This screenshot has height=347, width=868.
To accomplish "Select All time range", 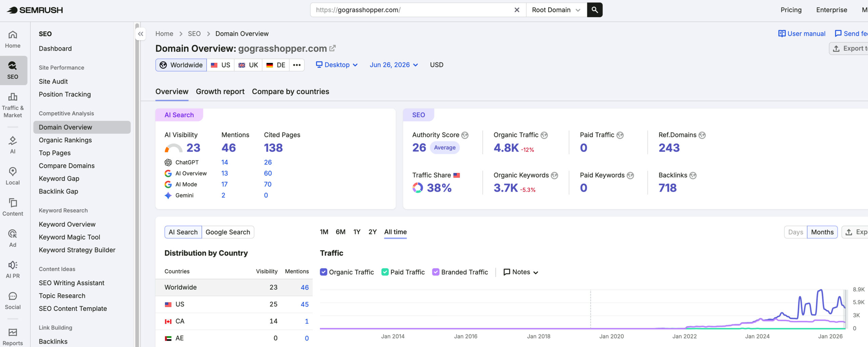I will pos(395,232).
